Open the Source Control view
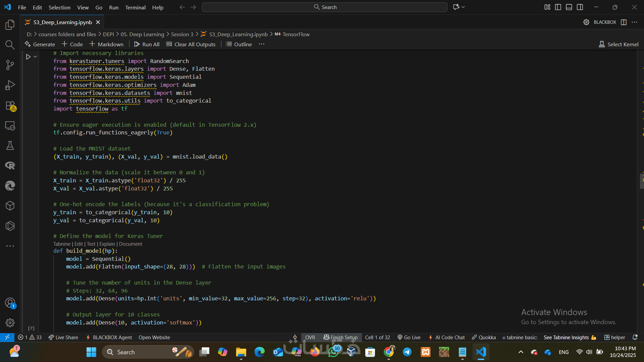This screenshot has height=362, width=644. 10,65
